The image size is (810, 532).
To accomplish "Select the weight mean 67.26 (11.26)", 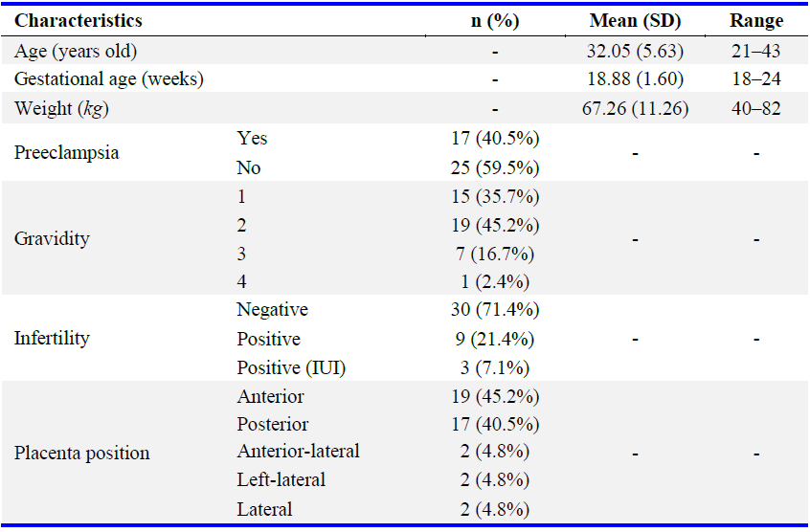I will point(637,108).
